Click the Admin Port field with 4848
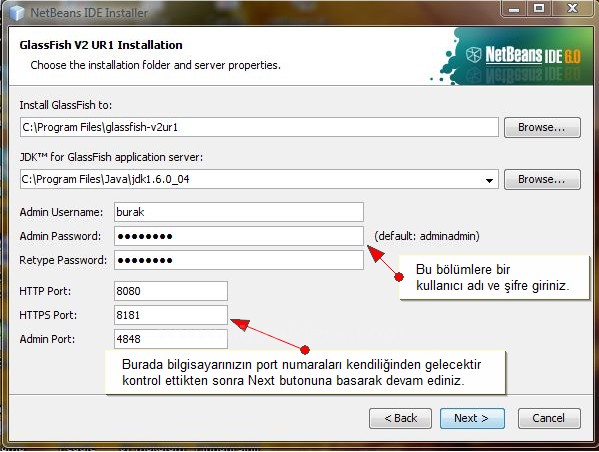 [171, 339]
